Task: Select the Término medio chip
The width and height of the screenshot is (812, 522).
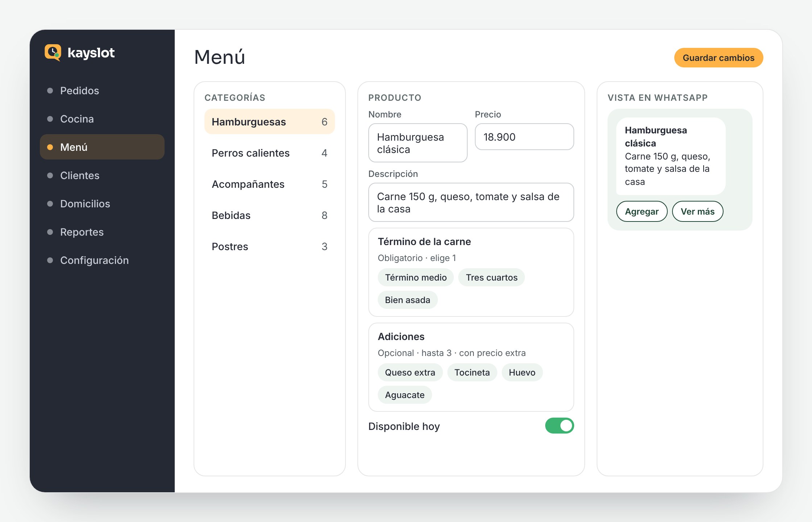Action: pyautogui.click(x=416, y=278)
